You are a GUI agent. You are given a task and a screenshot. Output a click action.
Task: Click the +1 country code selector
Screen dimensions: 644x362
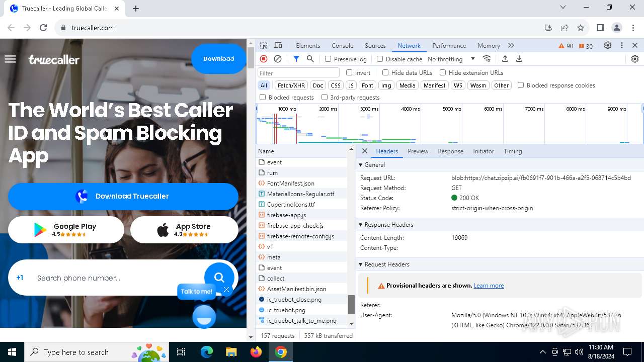pyautogui.click(x=20, y=278)
